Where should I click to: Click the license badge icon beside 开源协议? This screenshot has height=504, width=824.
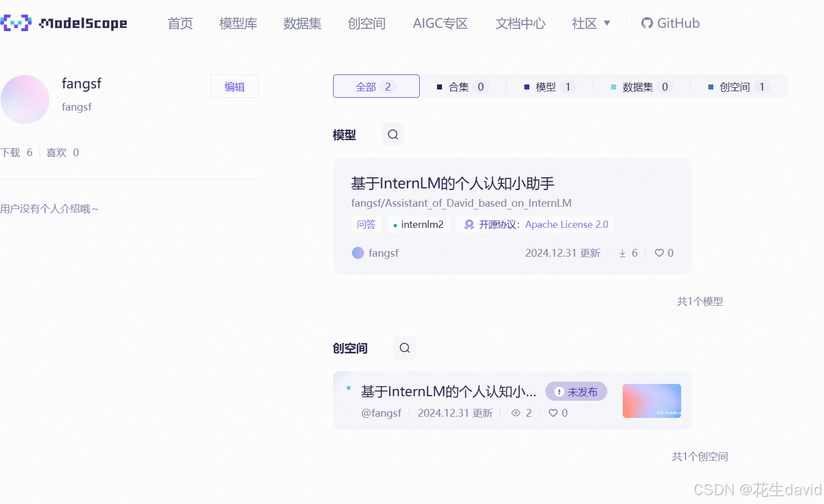pyautogui.click(x=469, y=224)
